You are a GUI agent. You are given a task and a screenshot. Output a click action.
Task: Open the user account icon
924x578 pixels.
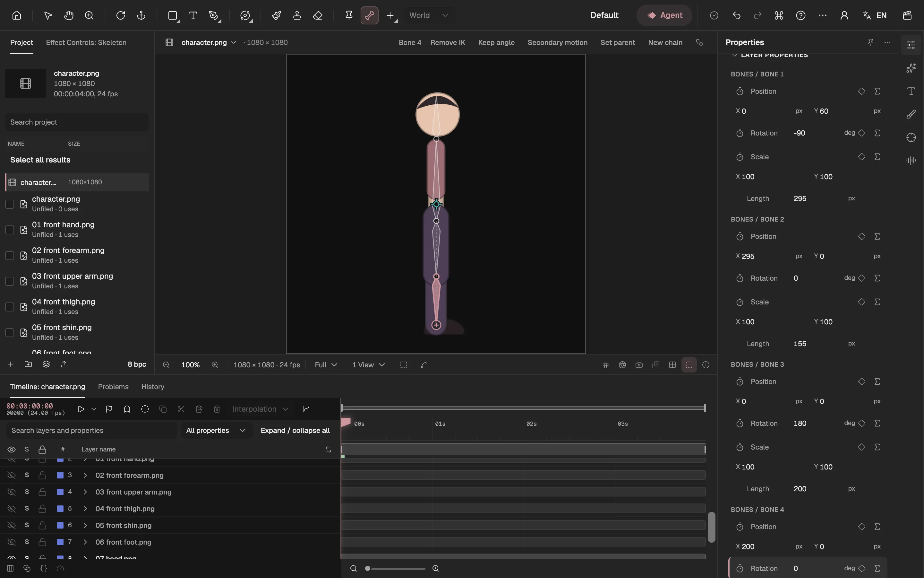(844, 15)
